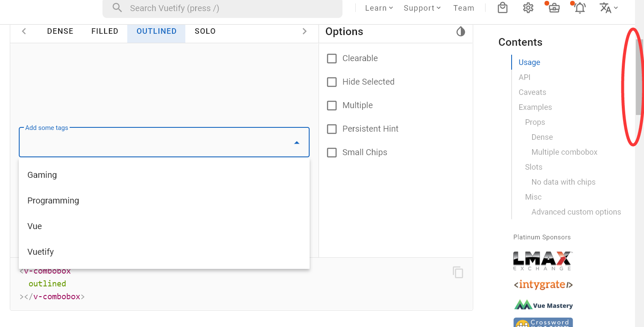Open the settings gear icon
Screen dimensions: 644x327
tap(528, 8)
